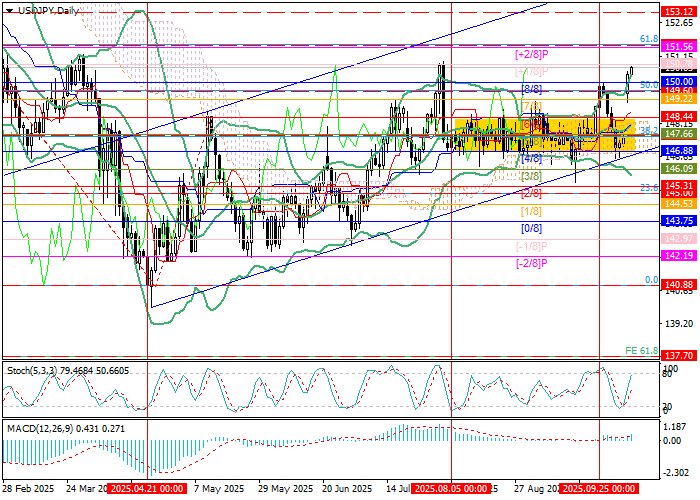The width and height of the screenshot is (700, 500).
Task: Click the 149.22 orange price label
Action: 679,99
